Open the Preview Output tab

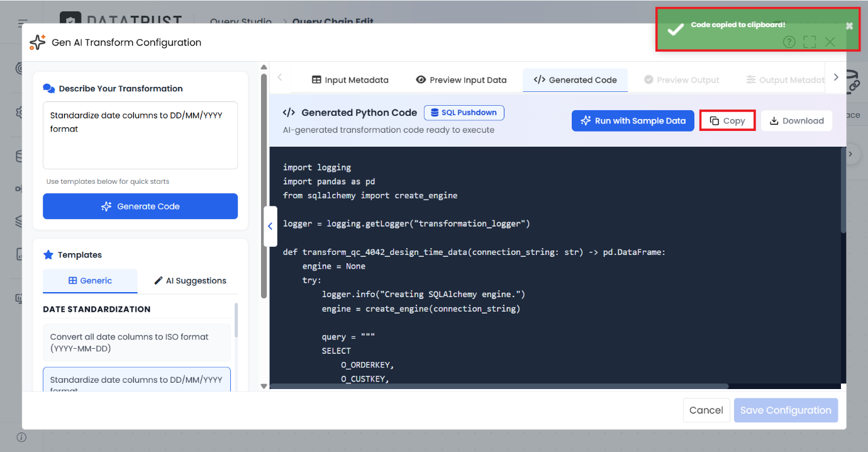click(682, 80)
